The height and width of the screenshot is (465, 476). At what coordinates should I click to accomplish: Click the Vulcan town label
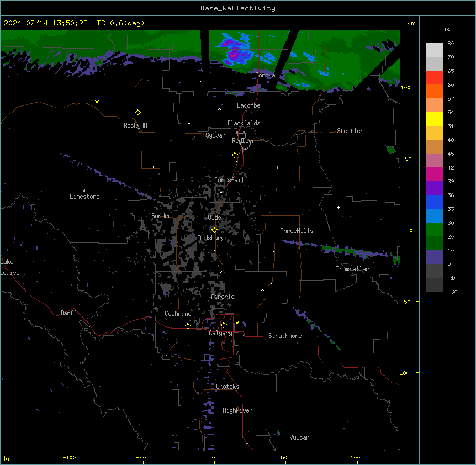[300, 437]
